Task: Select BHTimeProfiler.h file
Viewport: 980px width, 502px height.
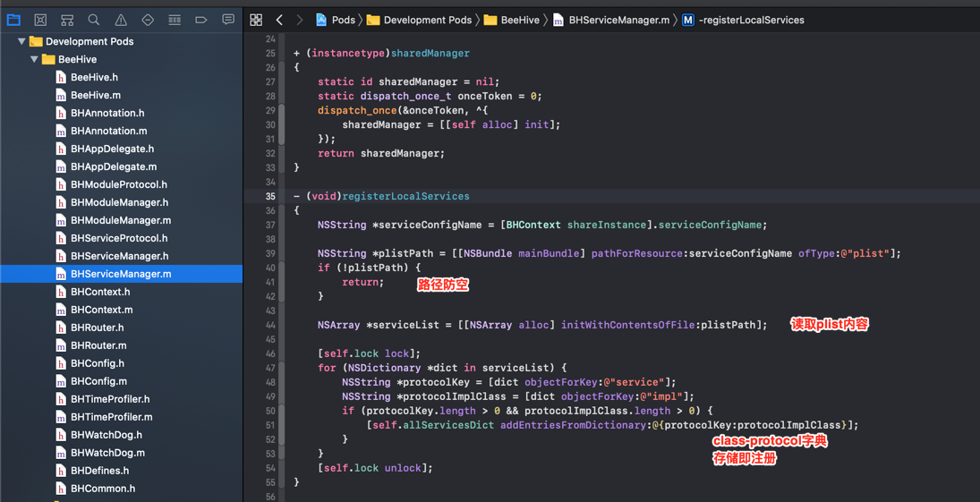Action: [110, 399]
